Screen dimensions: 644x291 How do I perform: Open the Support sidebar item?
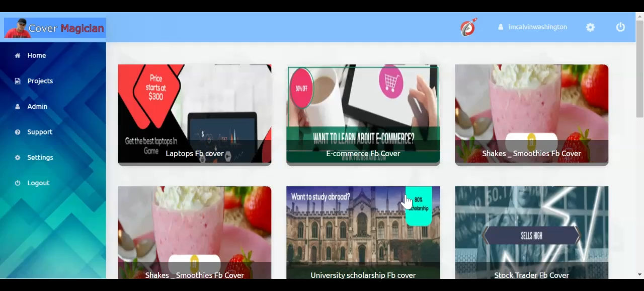click(40, 132)
